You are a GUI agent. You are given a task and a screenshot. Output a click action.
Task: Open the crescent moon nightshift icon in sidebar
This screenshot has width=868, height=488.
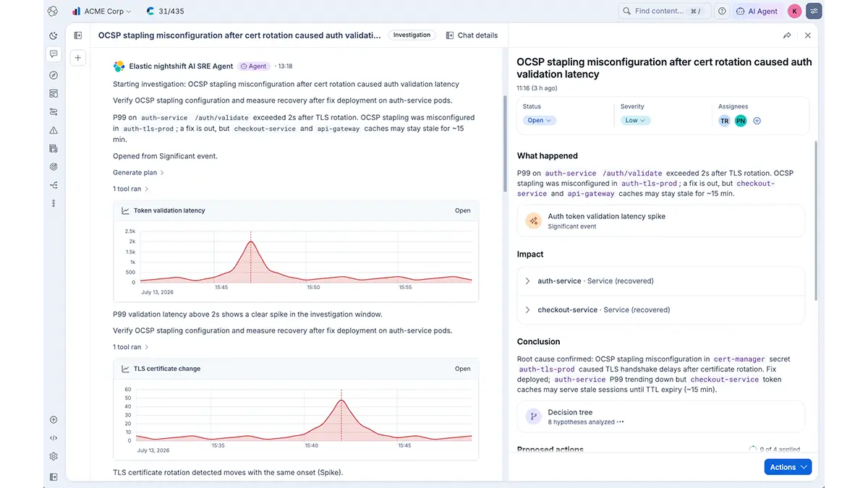coord(54,35)
